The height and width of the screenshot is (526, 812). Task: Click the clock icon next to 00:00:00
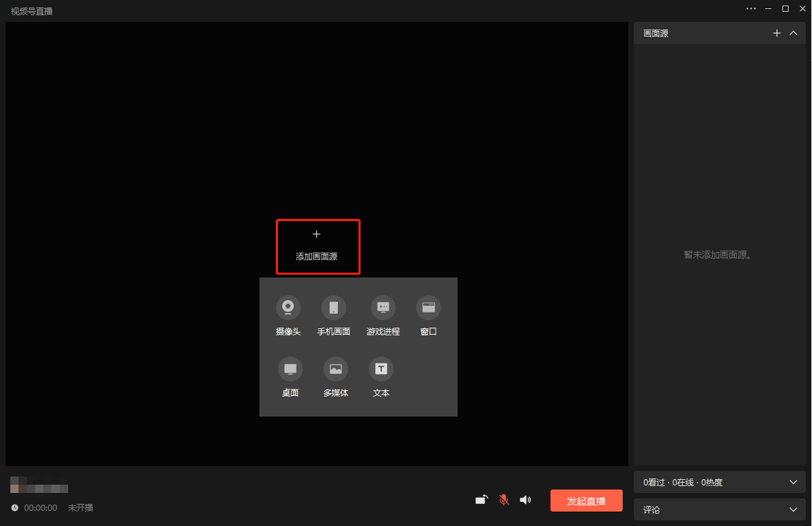(x=14, y=507)
